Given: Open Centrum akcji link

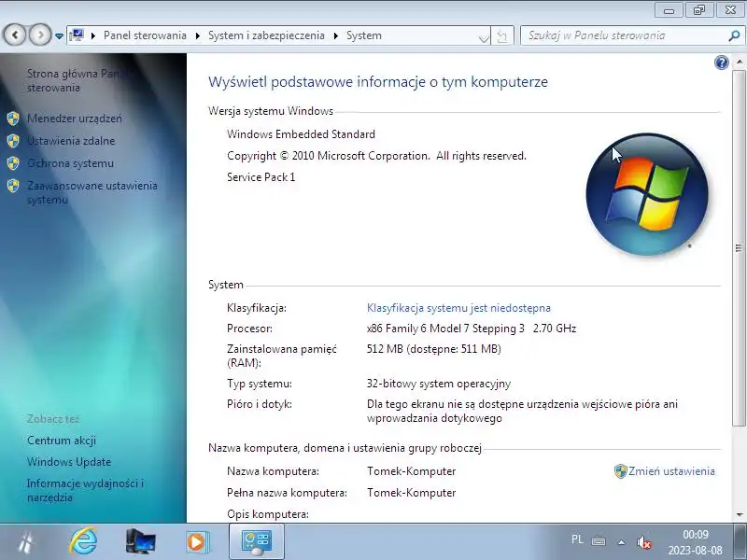Looking at the screenshot, I should tap(62, 441).
